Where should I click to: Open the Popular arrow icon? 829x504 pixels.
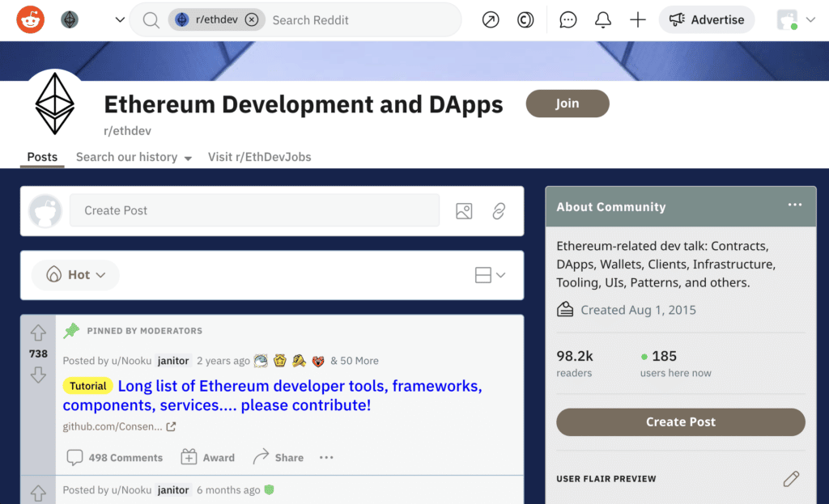[491, 20]
